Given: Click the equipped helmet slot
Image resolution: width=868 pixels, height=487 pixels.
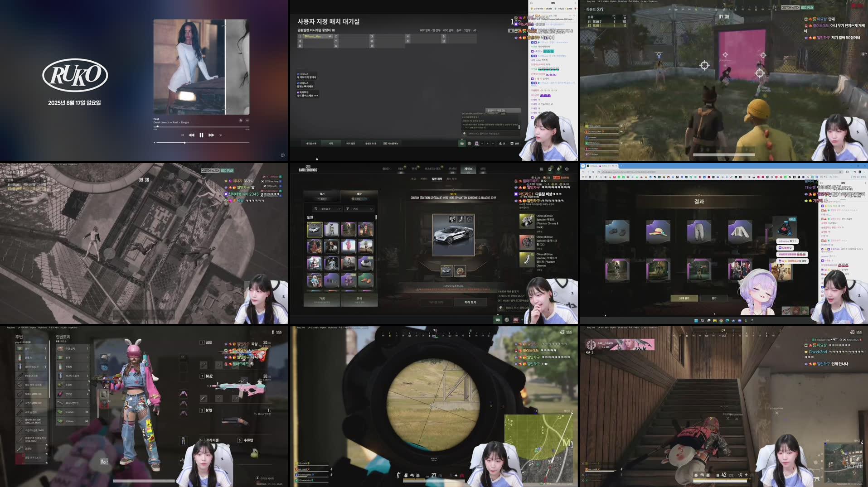Looking at the screenshot, I should click(105, 357).
